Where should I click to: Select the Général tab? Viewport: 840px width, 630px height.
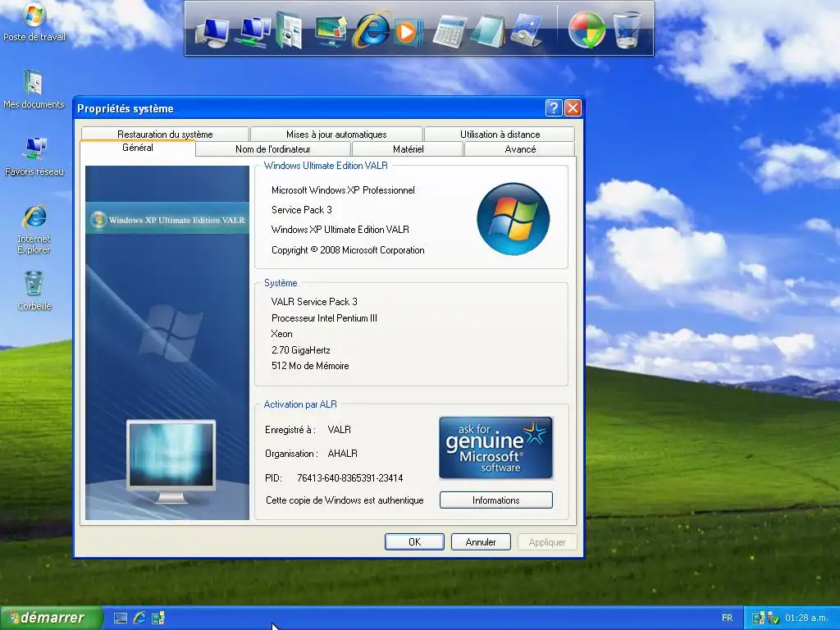click(138, 148)
